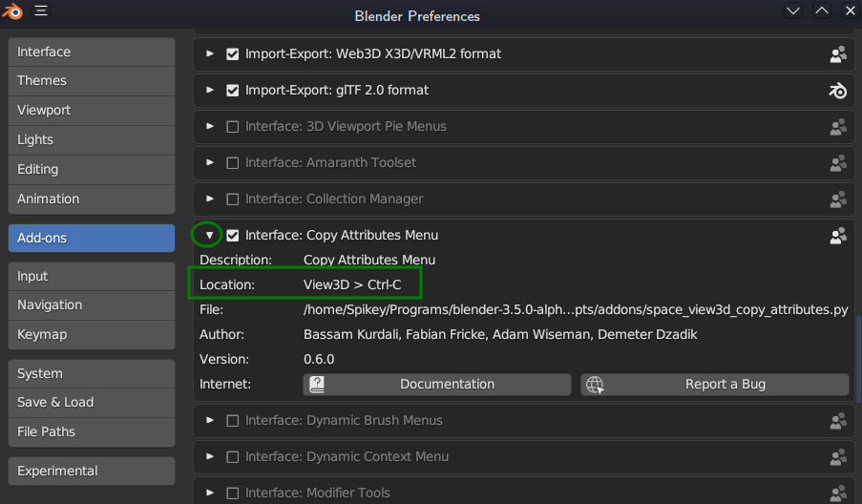Expand Amaranth Toolset details
This screenshot has width=862, height=504.
(209, 162)
